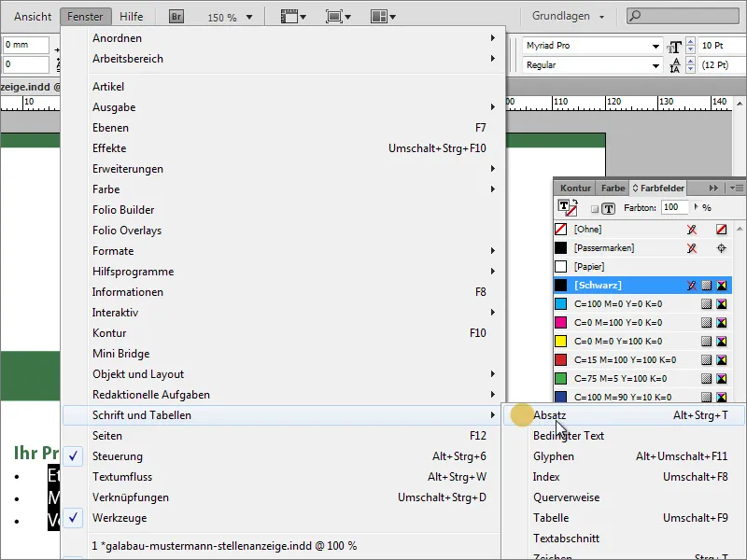Click the leading icon beside 12 Pt
Viewport: 747px width, 560px height.
click(674, 65)
